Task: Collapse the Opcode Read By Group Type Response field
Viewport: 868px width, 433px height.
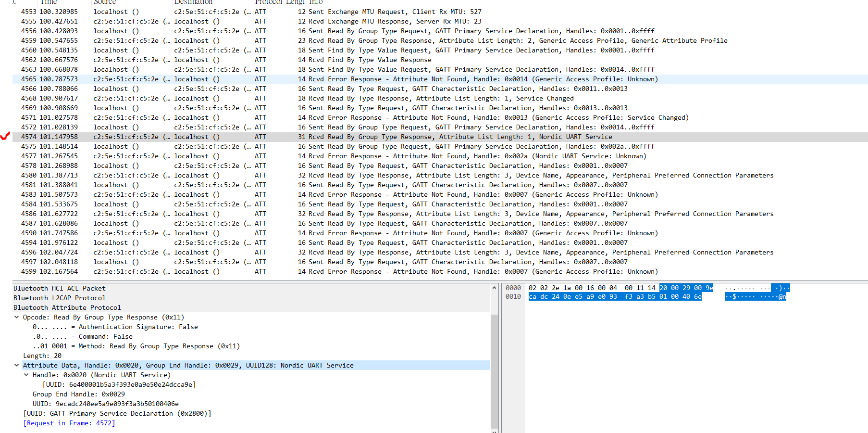Action: point(17,317)
